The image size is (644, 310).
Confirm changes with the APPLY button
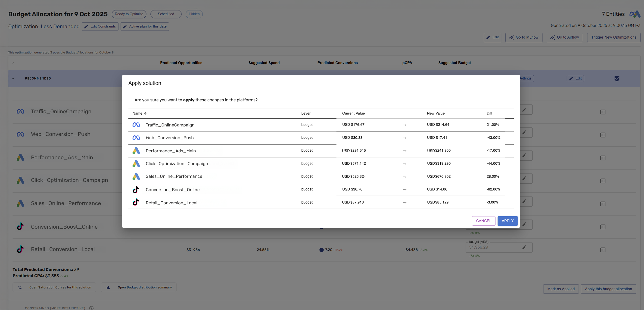[507, 221]
